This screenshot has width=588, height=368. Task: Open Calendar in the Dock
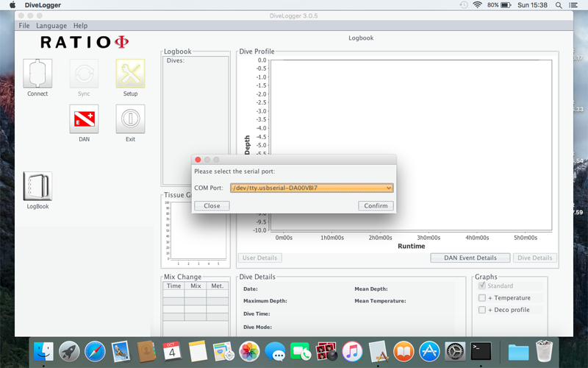[172, 352]
